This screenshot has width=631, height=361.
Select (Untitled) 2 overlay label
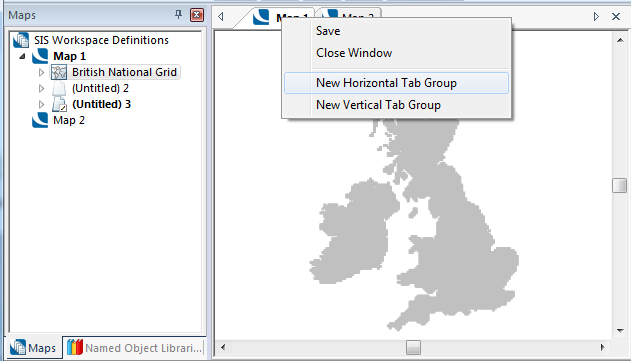pos(101,88)
